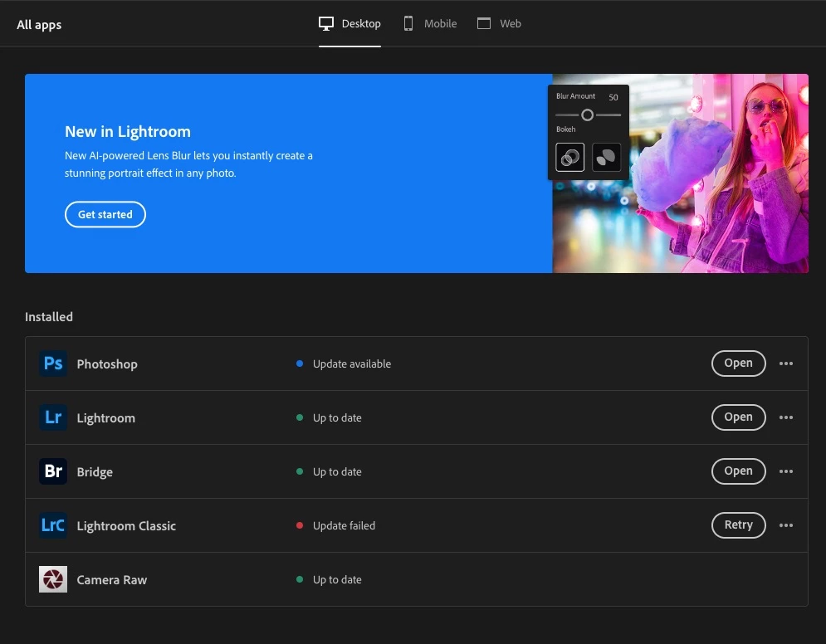Switch to the Desktop tab
The image size is (826, 644).
pos(349,24)
